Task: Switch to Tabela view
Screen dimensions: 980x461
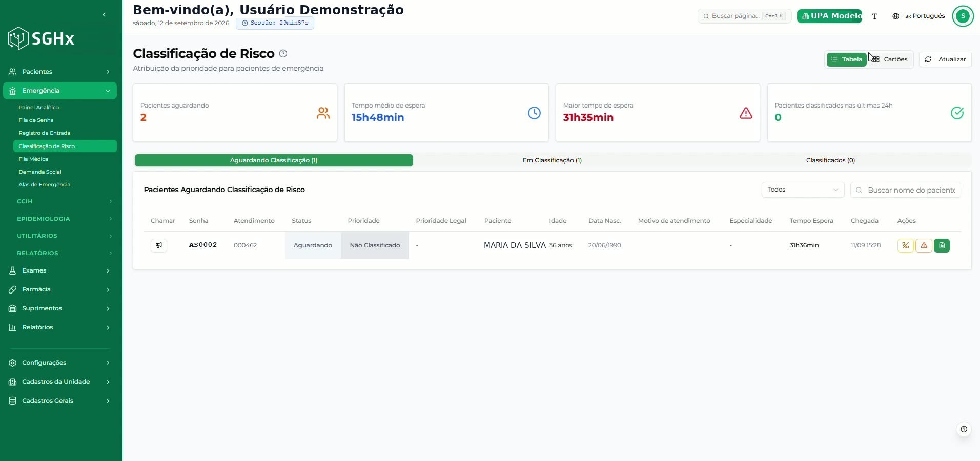Action: 846,59
